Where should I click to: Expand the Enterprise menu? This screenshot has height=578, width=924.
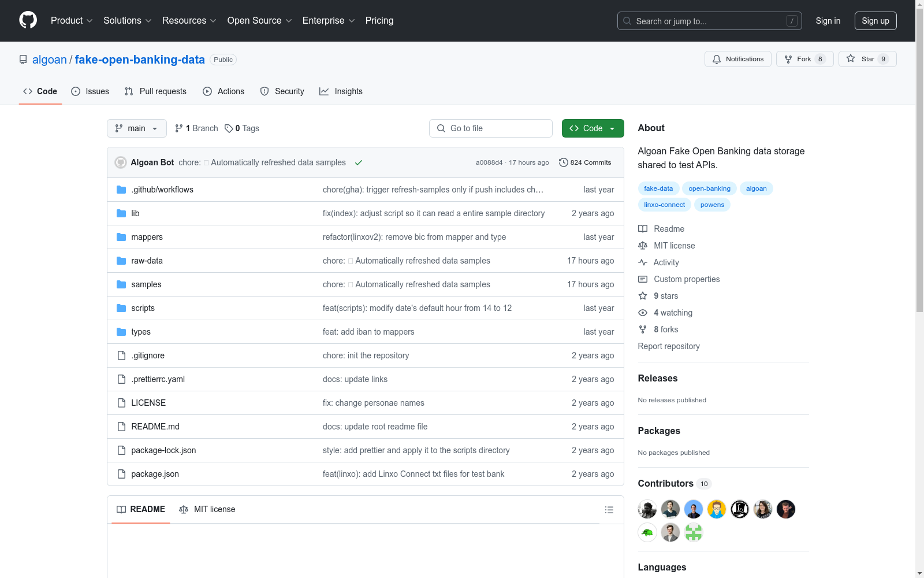click(329, 20)
